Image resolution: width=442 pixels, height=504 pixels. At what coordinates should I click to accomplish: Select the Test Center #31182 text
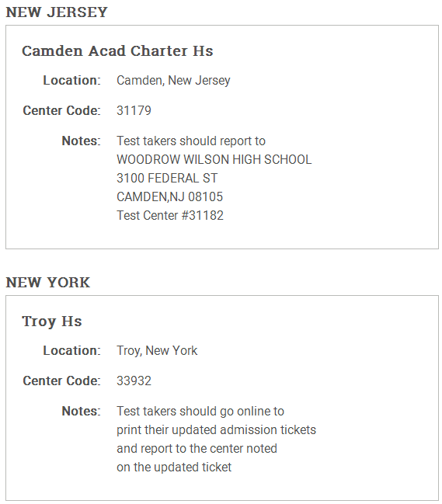pos(170,215)
